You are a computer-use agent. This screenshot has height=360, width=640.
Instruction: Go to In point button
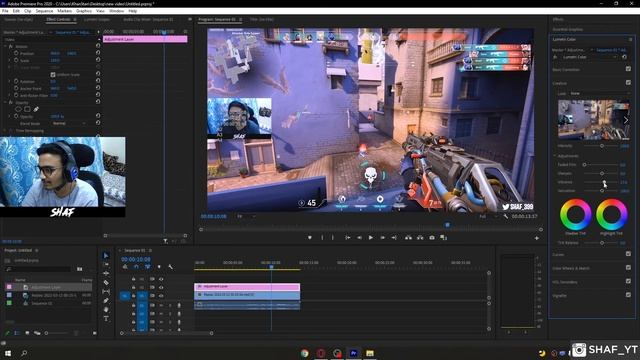(x=347, y=238)
